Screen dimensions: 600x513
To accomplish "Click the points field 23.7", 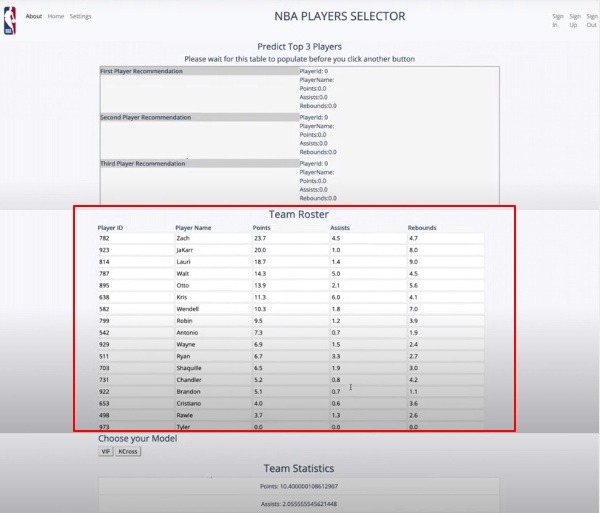I will 291,238.
